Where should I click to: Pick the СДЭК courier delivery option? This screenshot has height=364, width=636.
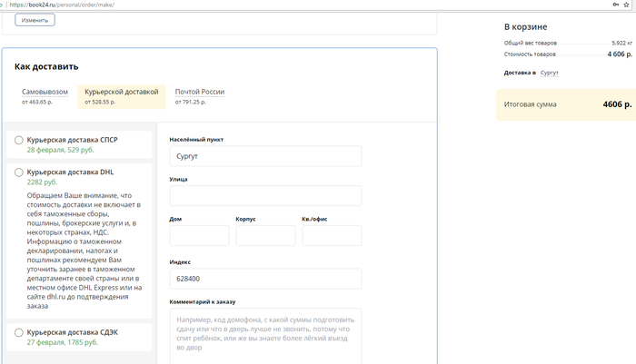(19, 333)
